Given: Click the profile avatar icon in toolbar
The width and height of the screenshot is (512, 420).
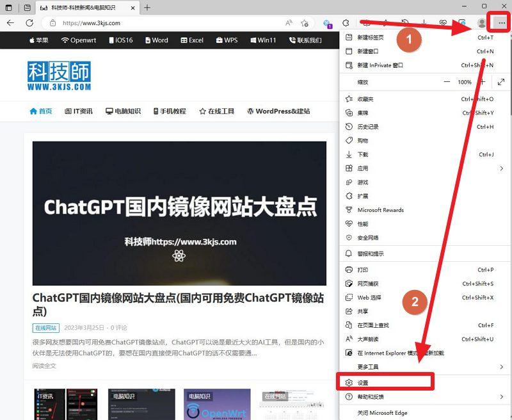Looking at the screenshot, I should coord(482,23).
